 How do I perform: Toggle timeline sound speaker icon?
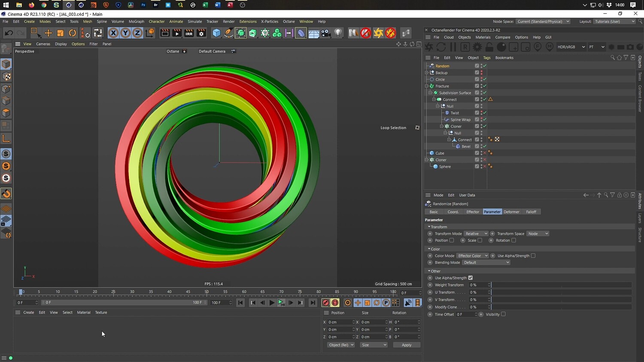click(408, 303)
